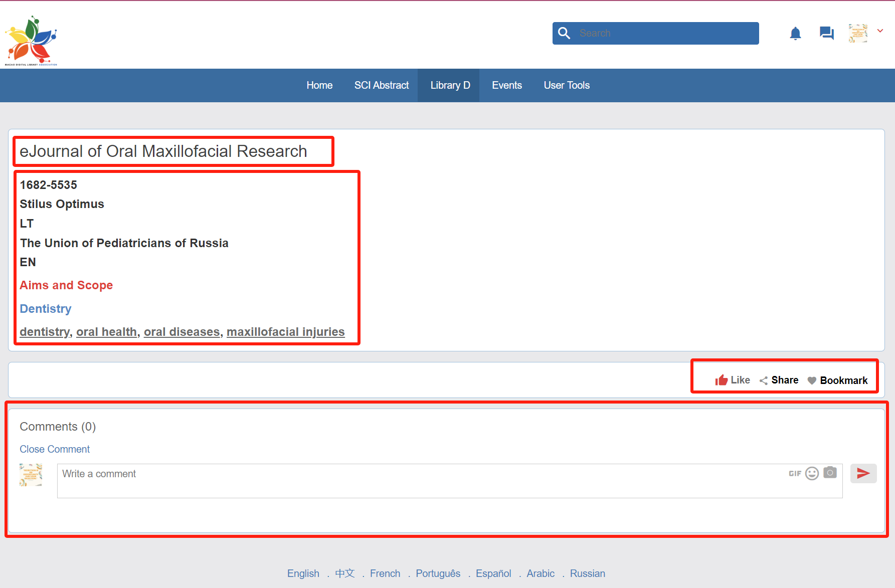The width and height of the screenshot is (895, 588).
Task: Open the Events menu
Action: [x=506, y=85]
